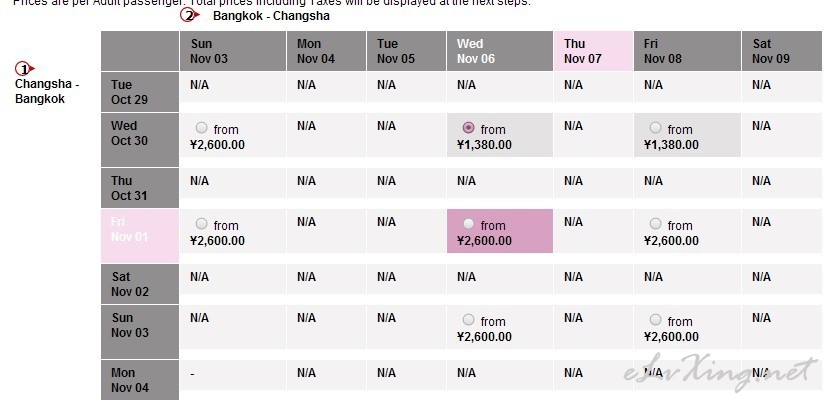Click the step 2 Bangkok - Changsha marker icon
This screenshot has height=405, width=828.
pos(190,15)
